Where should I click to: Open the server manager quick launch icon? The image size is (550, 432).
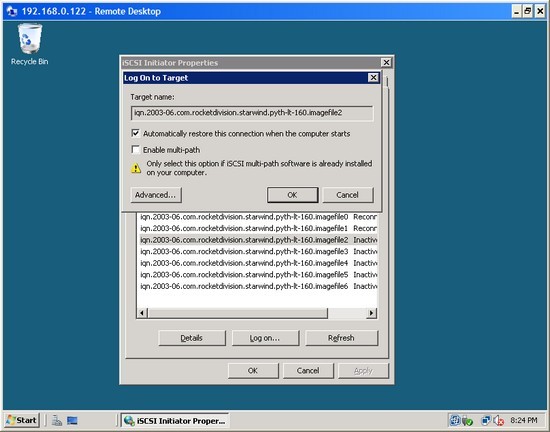[57, 420]
